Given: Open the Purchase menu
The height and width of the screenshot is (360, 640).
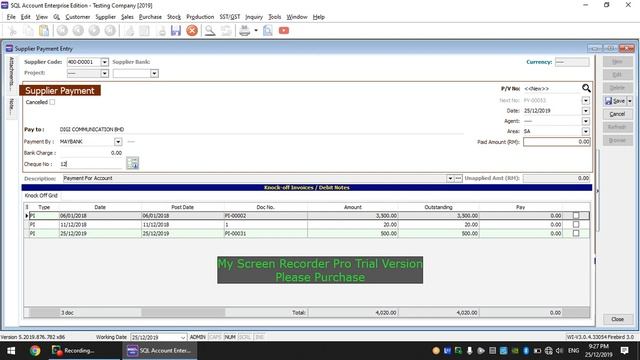Looking at the screenshot, I should pos(150,17).
